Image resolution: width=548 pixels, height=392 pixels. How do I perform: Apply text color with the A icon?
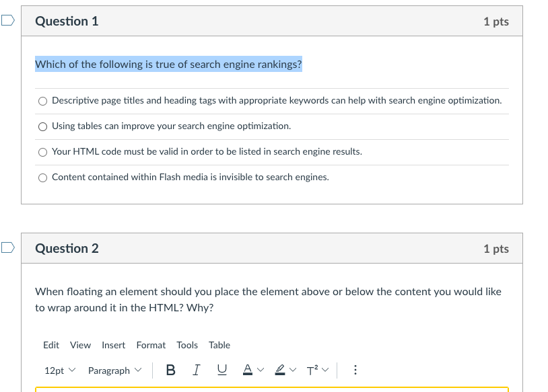coord(248,370)
